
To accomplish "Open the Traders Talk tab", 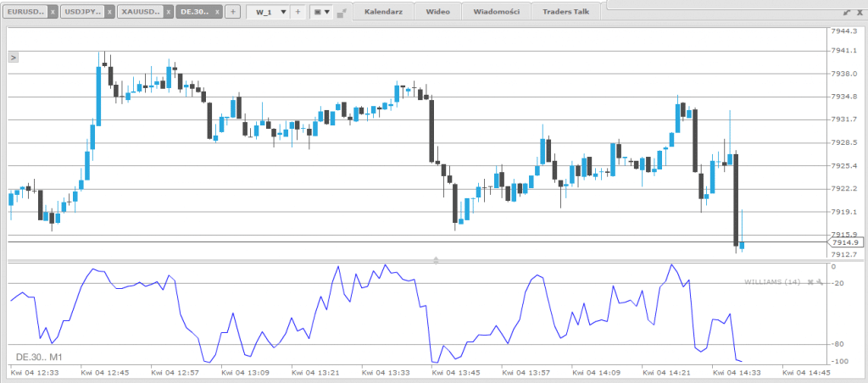I will point(566,12).
